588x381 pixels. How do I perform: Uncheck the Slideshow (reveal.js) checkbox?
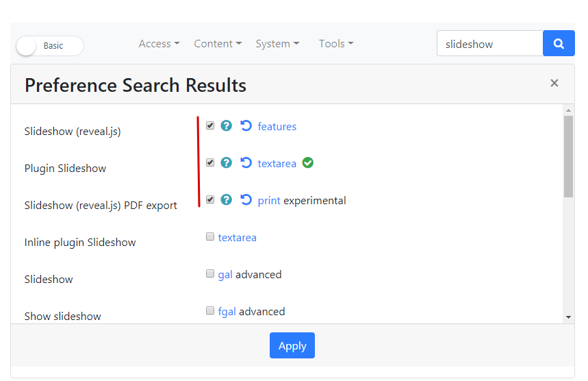(x=210, y=125)
